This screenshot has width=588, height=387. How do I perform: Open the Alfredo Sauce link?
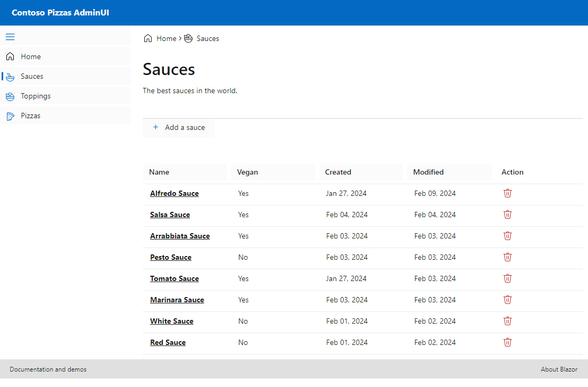(x=174, y=193)
